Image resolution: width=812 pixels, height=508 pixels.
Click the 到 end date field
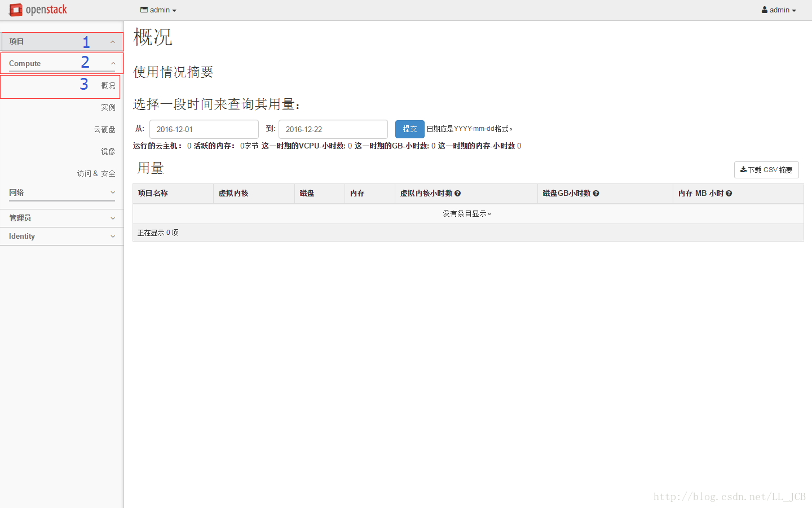(333, 129)
